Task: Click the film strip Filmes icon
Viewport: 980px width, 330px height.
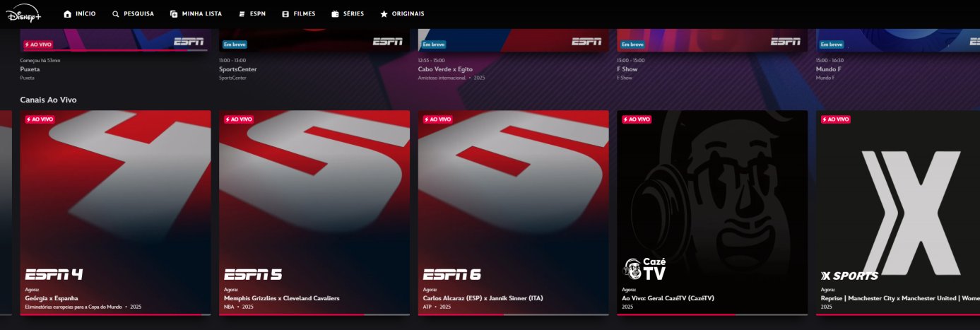Action: [x=285, y=14]
